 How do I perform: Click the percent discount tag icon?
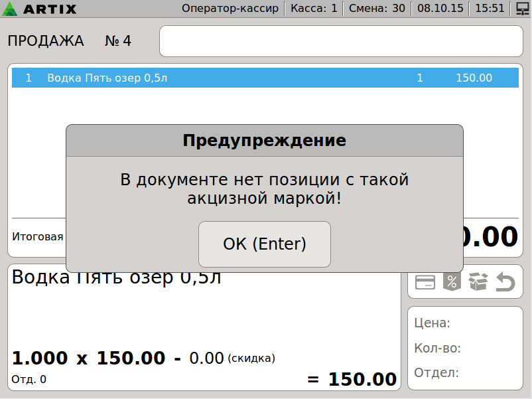[451, 282]
